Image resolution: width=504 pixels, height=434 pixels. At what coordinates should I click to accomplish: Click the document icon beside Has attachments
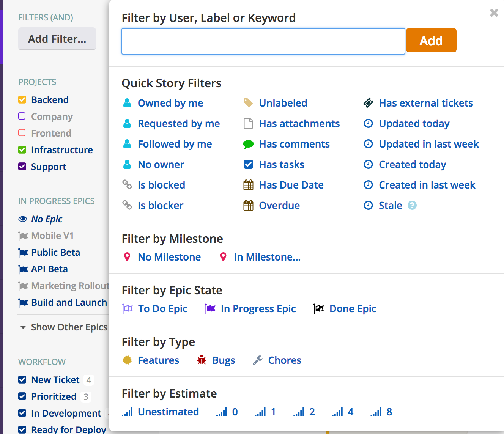pos(248,123)
